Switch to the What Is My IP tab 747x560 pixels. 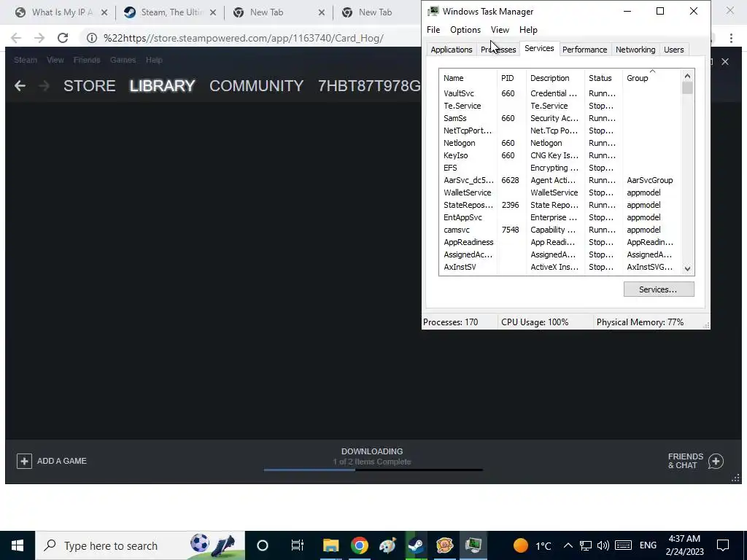62,12
